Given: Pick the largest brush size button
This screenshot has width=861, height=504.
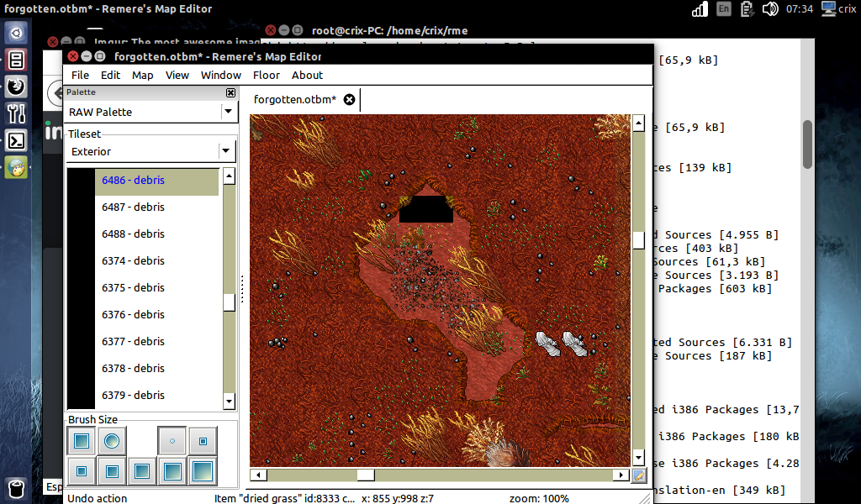Looking at the screenshot, I should coord(203,471).
